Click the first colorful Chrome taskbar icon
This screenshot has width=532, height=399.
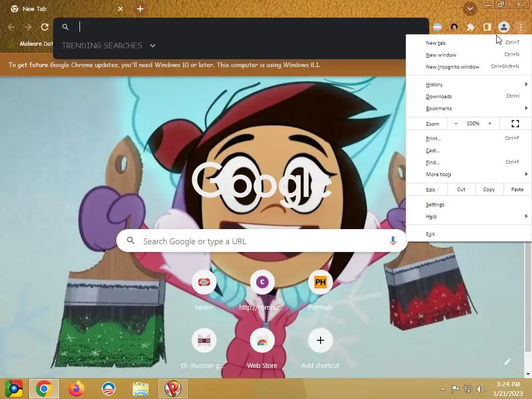click(14, 389)
